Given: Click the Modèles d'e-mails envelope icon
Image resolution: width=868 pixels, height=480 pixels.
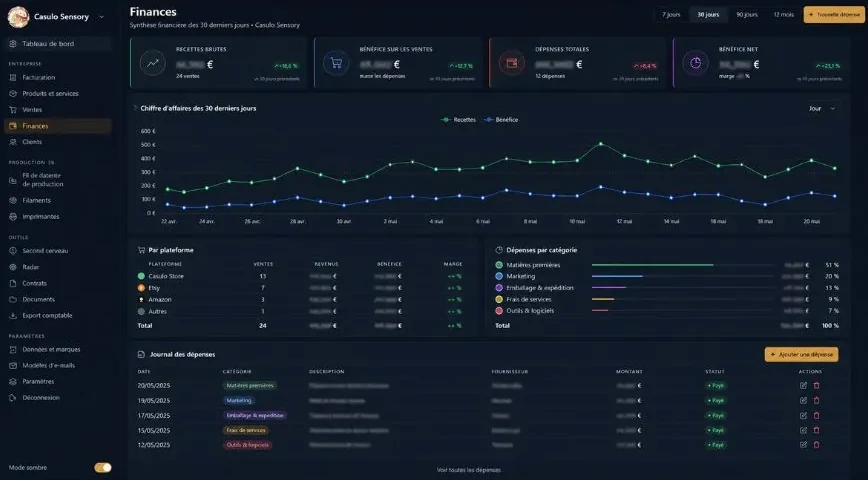Looking at the screenshot, I should click(x=13, y=365).
